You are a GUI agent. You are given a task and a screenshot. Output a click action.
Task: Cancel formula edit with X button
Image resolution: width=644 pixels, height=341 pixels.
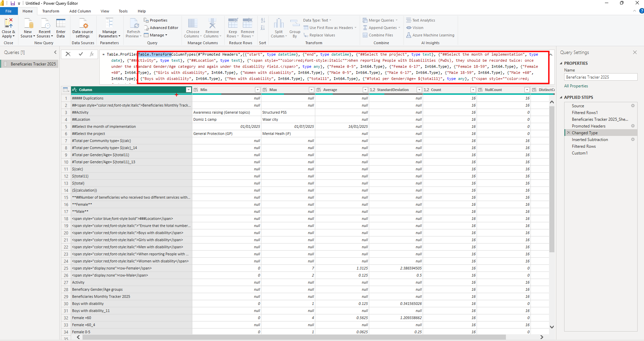tap(68, 54)
